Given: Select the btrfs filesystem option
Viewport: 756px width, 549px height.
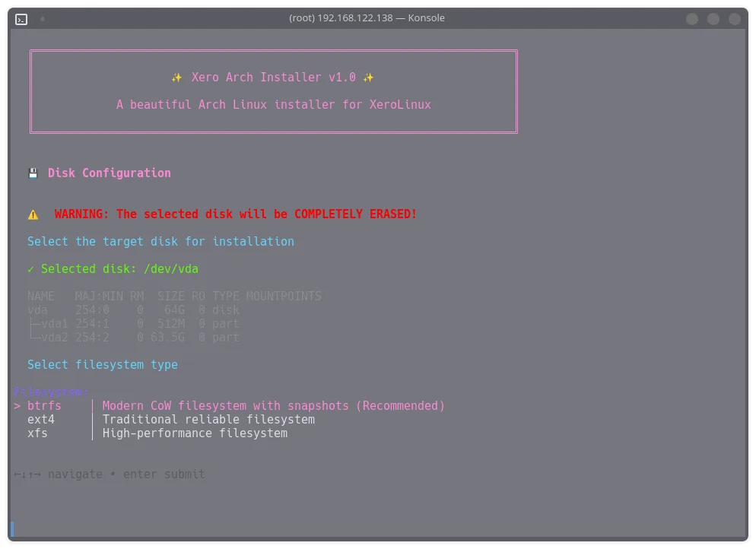Looking at the screenshot, I should click(43, 405).
